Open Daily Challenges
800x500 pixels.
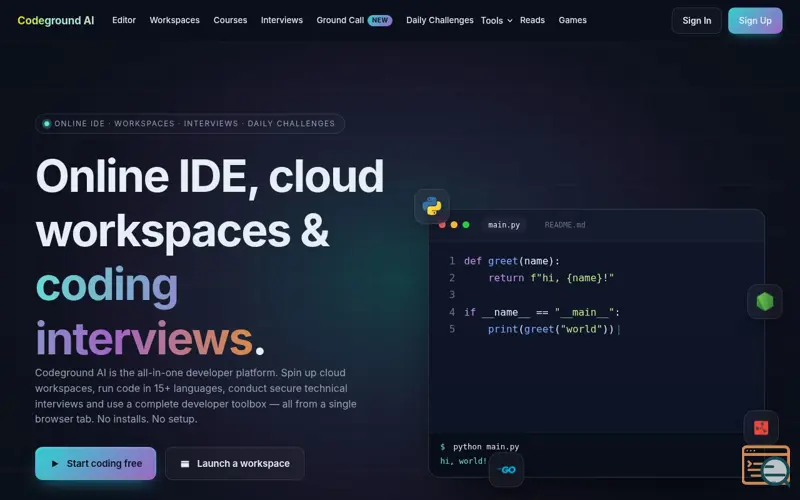pos(440,20)
